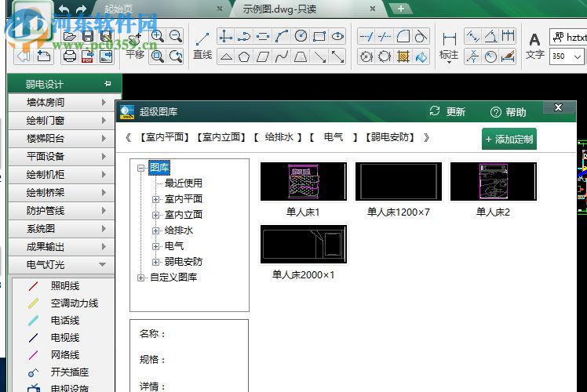Select the double-headed arrow tool

coord(337,57)
